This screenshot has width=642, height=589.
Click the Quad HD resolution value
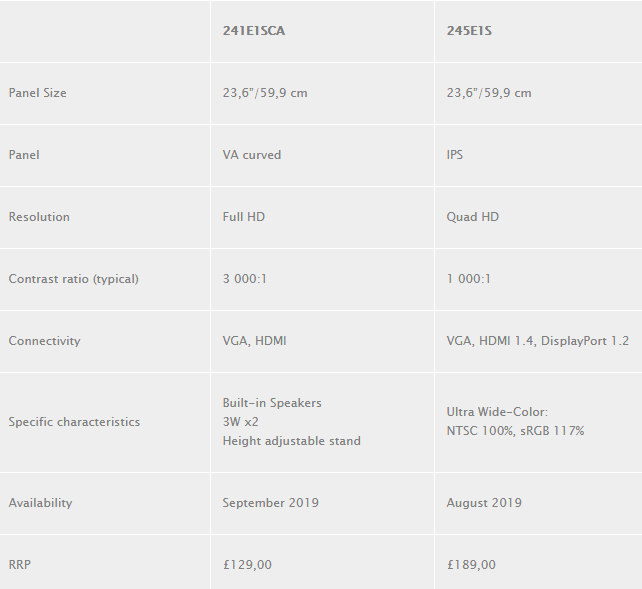point(473,217)
